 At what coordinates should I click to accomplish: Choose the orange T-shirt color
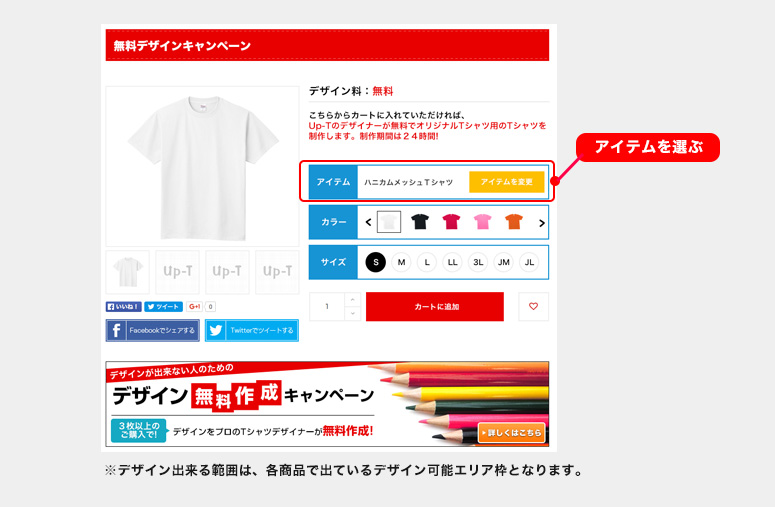(x=514, y=222)
